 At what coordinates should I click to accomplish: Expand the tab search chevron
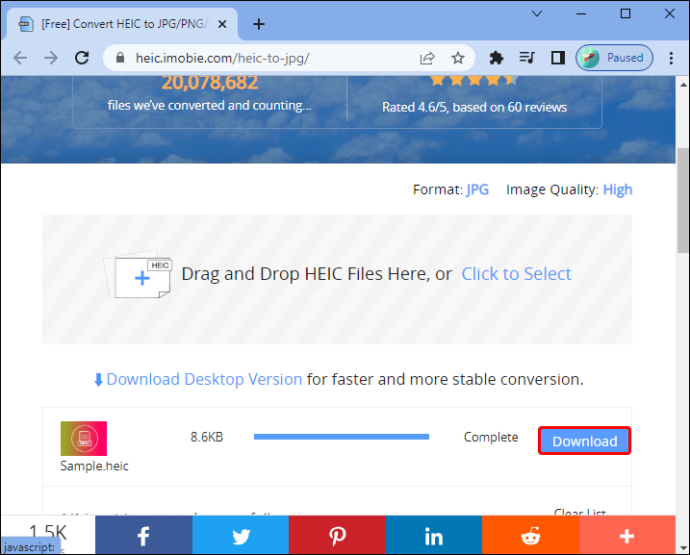coord(537,14)
